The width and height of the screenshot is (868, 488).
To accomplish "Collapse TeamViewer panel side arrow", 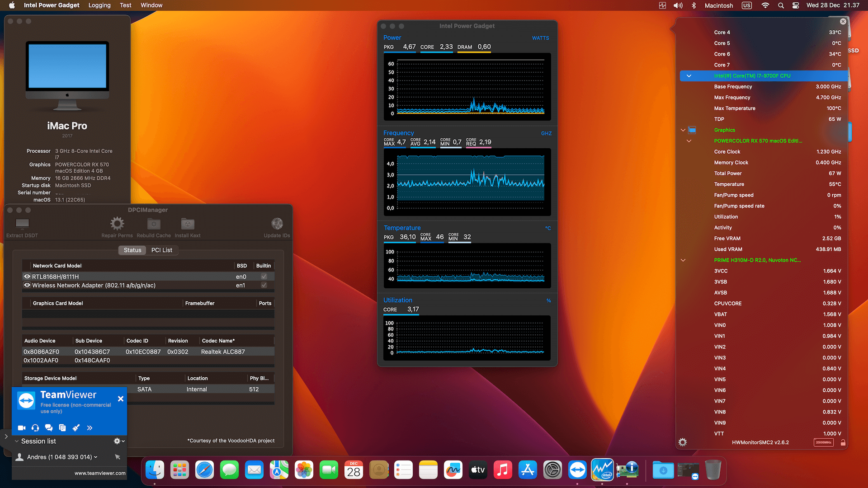I will (x=6, y=436).
